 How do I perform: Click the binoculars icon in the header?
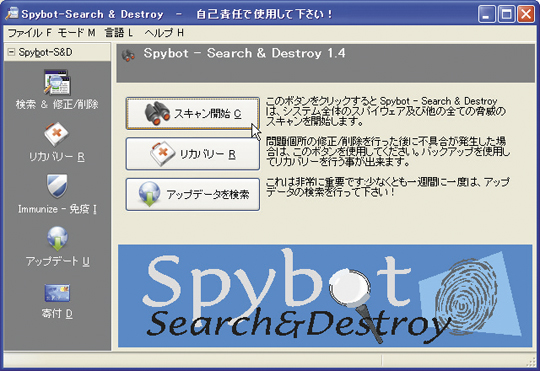tap(128, 55)
